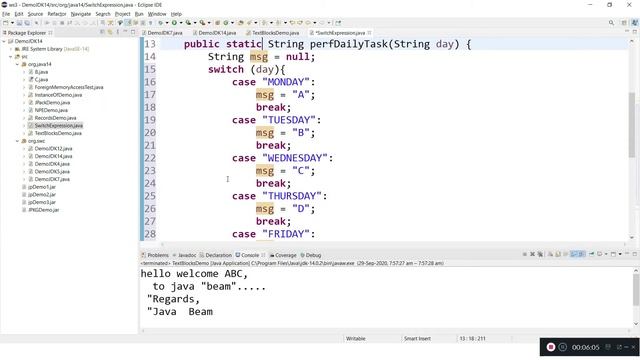Viewport: 640px width, 360px height.
Task: Collapse all in Package Explorer
Action: (x=102, y=32)
